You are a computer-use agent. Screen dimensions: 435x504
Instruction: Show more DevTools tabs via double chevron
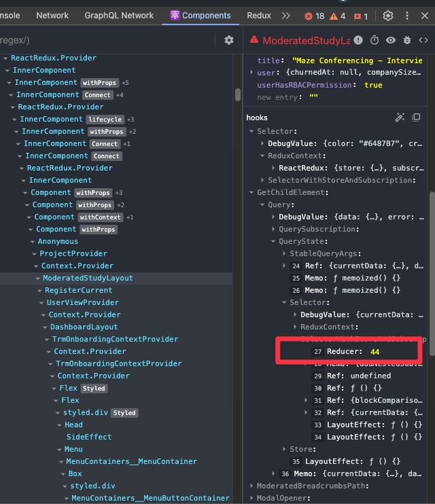click(285, 16)
